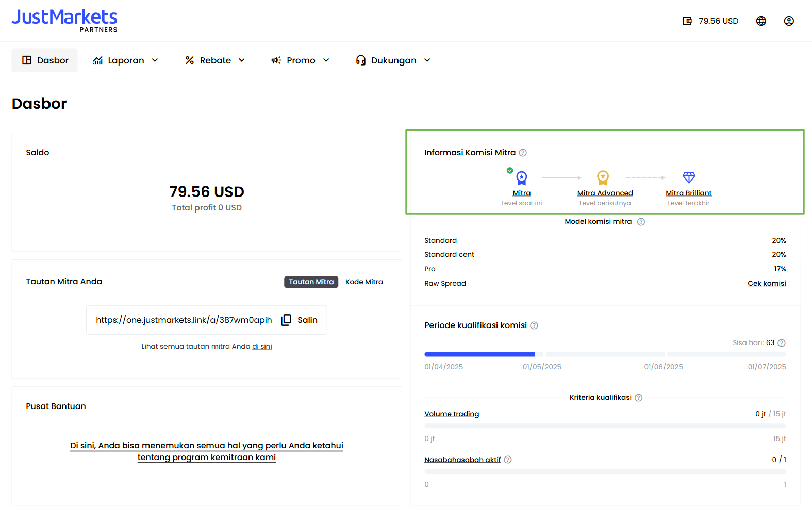Click the copy icon beside Salin
This screenshot has height=522, width=812.
tap(286, 320)
